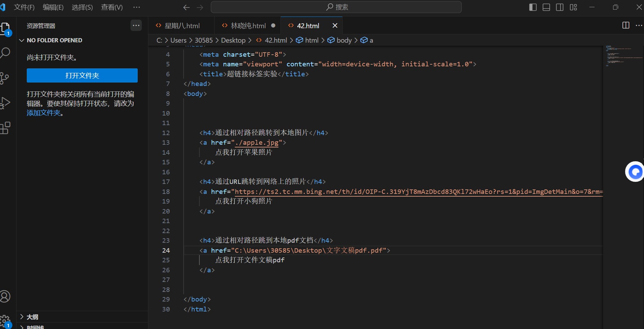Open the 编辑(E) menu
This screenshot has width=644, height=329.
53,7
